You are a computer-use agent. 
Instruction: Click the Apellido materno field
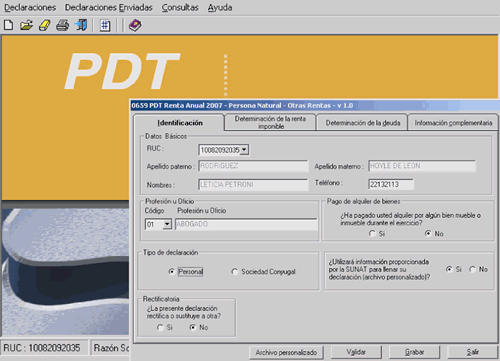pos(422,166)
